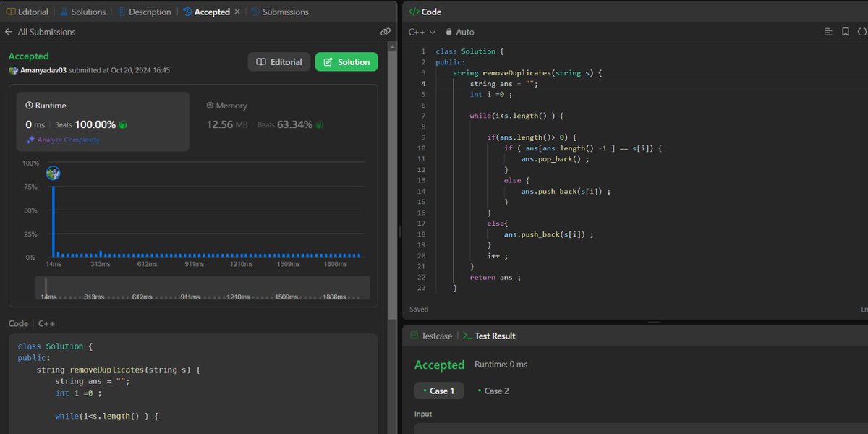Click the clock icon next to Runtime
This screenshot has height=434, width=868.
29,106
